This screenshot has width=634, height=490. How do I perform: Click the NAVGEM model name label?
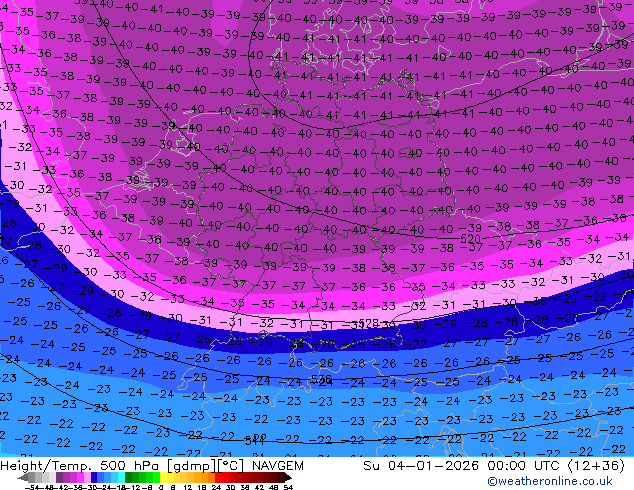coord(277,466)
